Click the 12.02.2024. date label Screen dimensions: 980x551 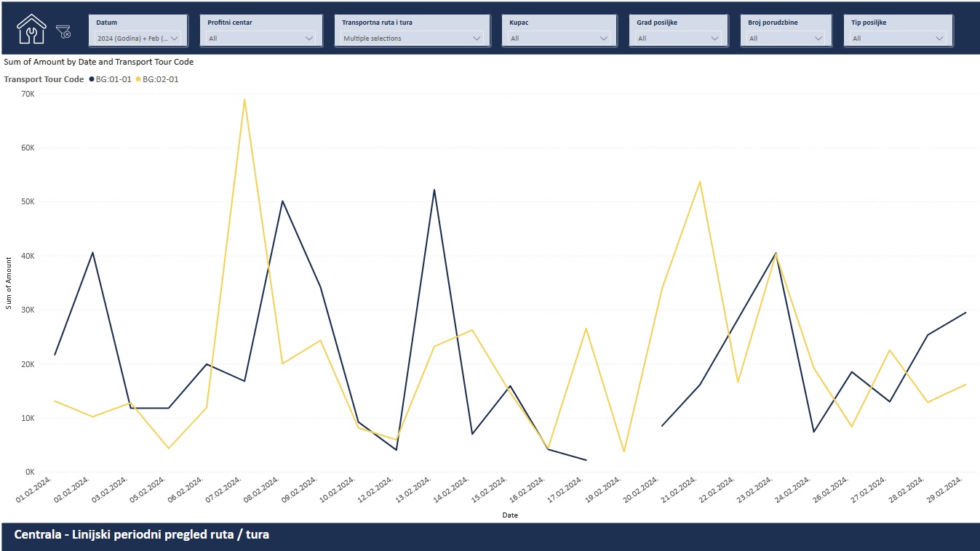pos(376,491)
